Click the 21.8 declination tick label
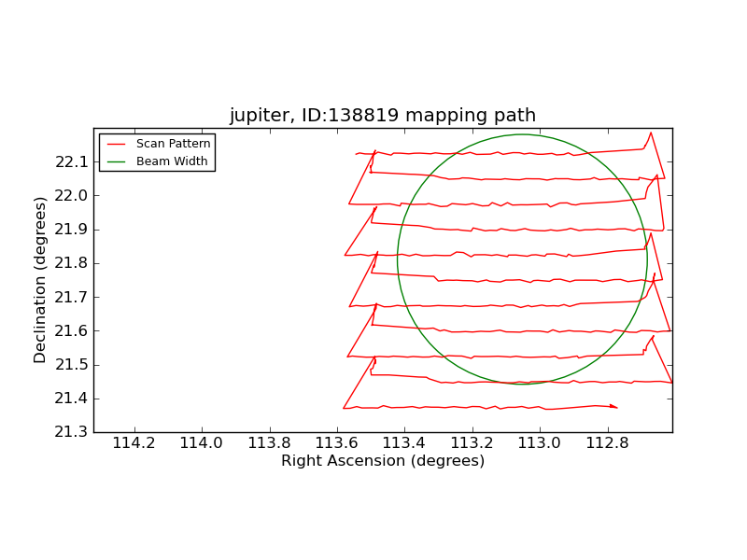 72,263
